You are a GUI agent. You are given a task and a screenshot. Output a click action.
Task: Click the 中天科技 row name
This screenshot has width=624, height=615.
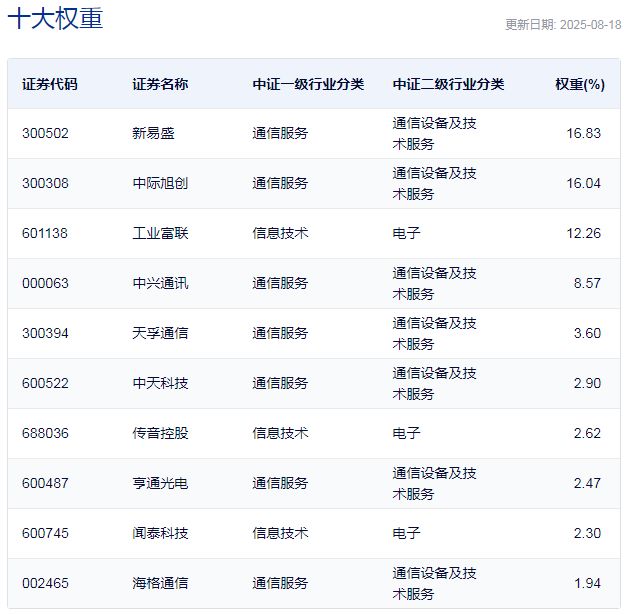pos(160,383)
